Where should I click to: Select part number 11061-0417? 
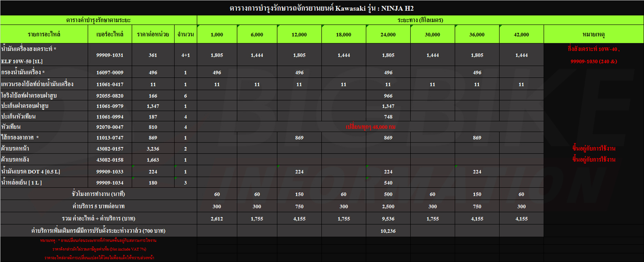pos(110,84)
